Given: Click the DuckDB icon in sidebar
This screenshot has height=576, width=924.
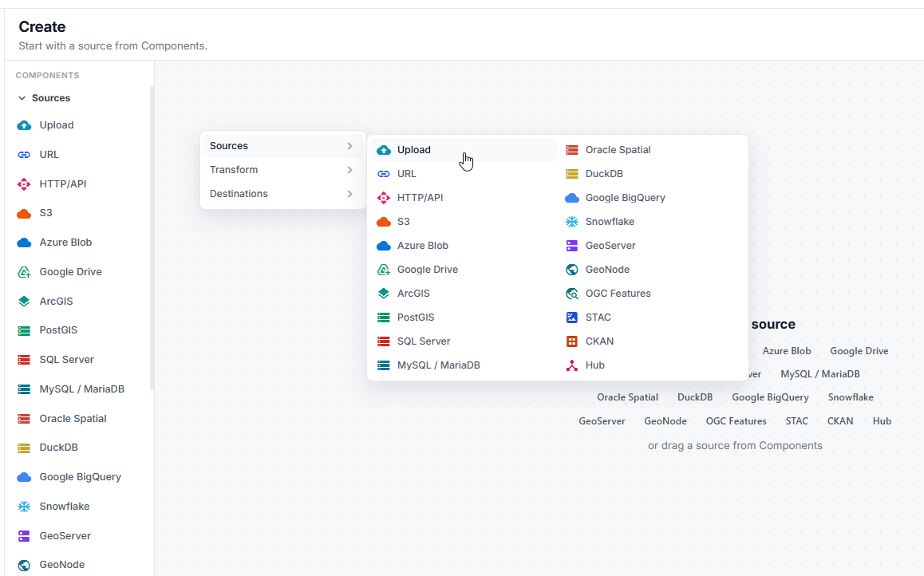Looking at the screenshot, I should pos(24,448).
